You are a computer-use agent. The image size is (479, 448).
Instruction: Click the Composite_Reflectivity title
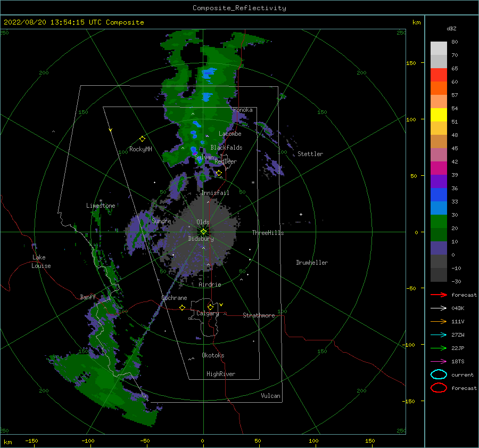tap(240, 8)
